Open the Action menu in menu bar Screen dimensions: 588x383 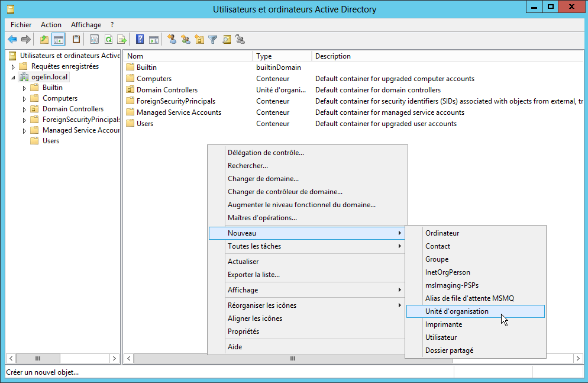pos(51,25)
